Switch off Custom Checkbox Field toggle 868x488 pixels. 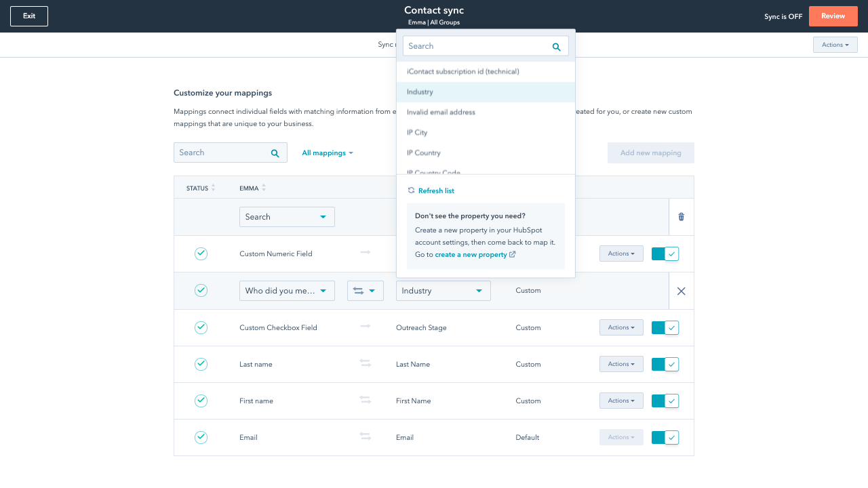click(x=665, y=327)
